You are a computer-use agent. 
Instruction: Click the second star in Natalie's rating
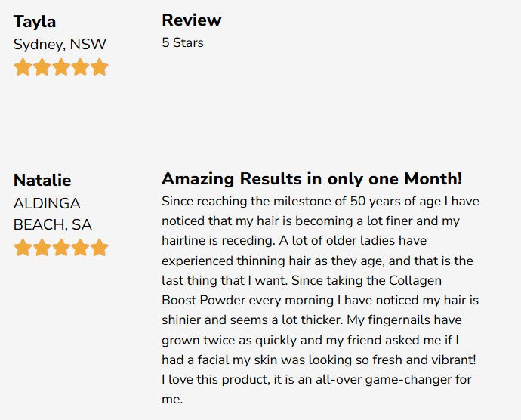click(42, 248)
